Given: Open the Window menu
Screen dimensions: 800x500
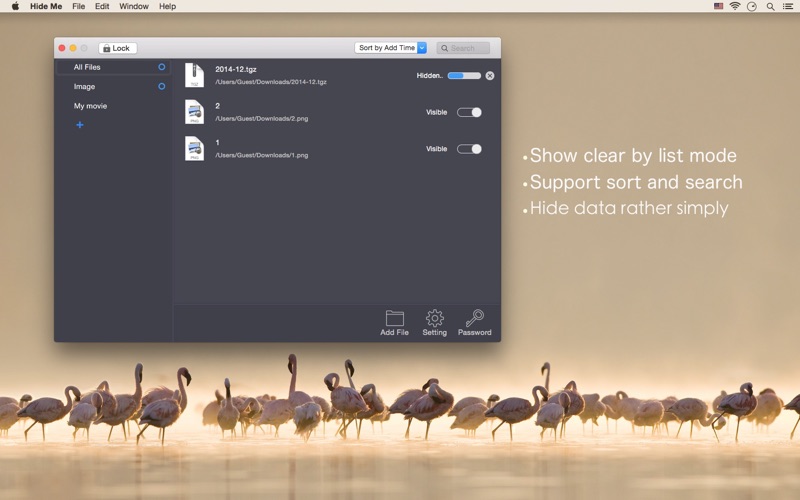Looking at the screenshot, I should (x=134, y=6).
